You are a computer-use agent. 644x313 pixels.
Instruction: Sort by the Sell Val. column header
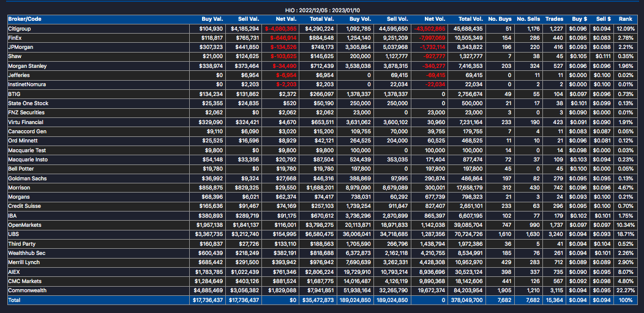[x=249, y=19]
